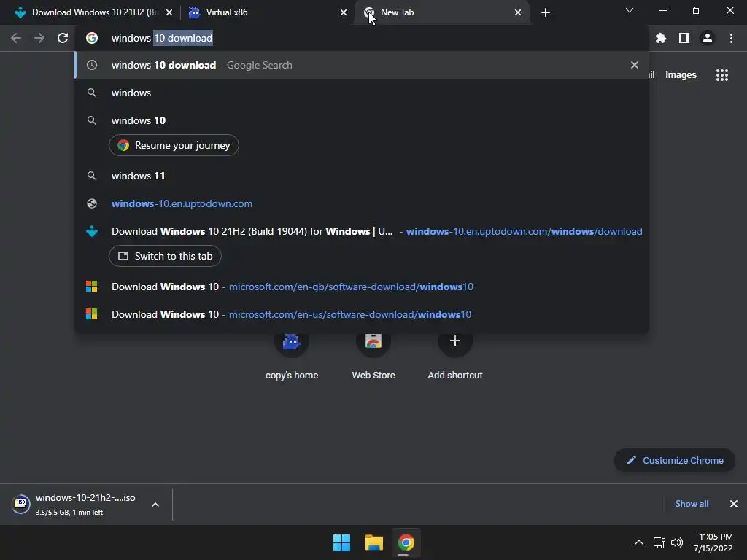
Task: Close the downloads bar
Action: click(x=734, y=504)
